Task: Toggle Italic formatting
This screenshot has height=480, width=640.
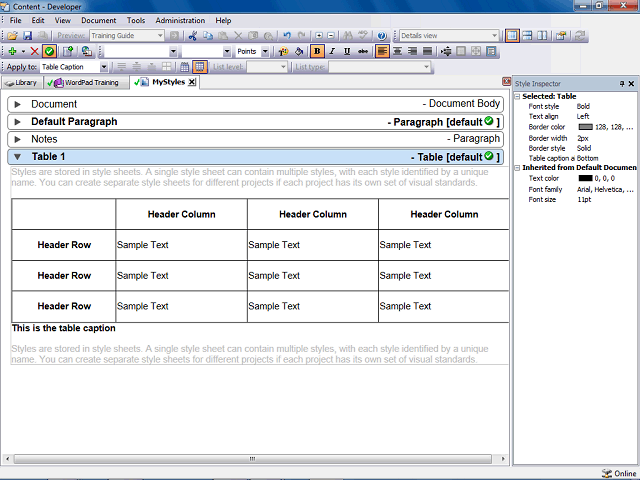Action: pos(332,51)
